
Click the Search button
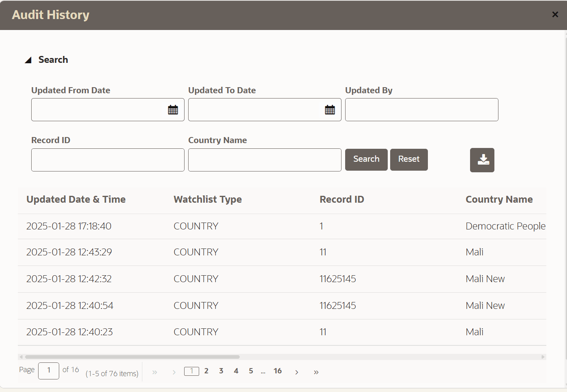point(366,160)
